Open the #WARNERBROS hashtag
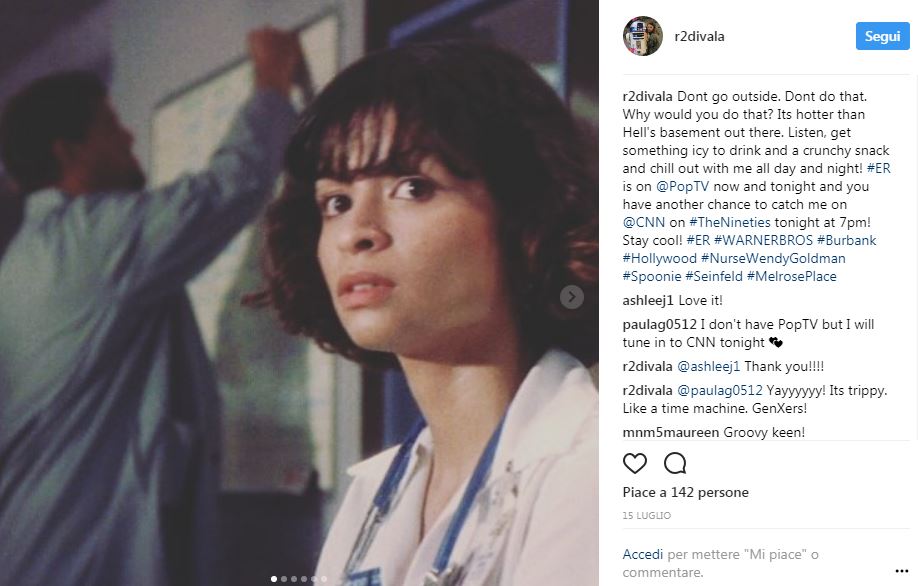The image size is (918, 586). pyautogui.click(x=763, y=241)
